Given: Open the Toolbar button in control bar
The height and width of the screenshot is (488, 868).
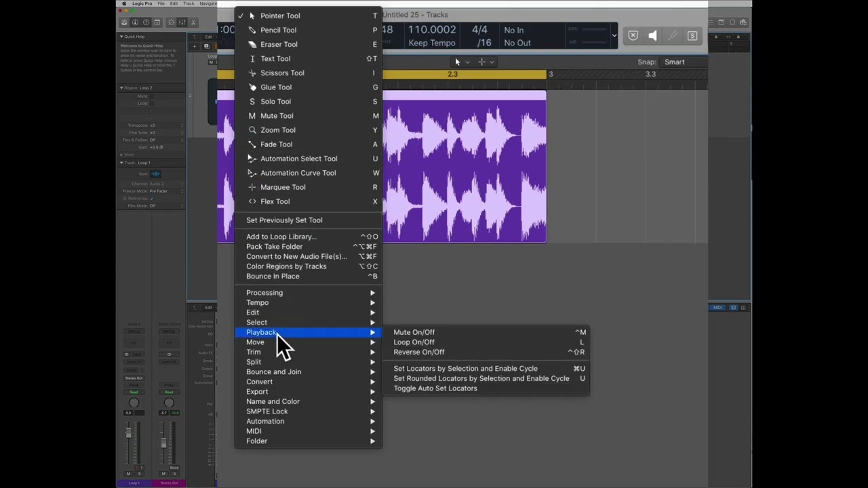Looking at the screenshot, I should (157, 22).
